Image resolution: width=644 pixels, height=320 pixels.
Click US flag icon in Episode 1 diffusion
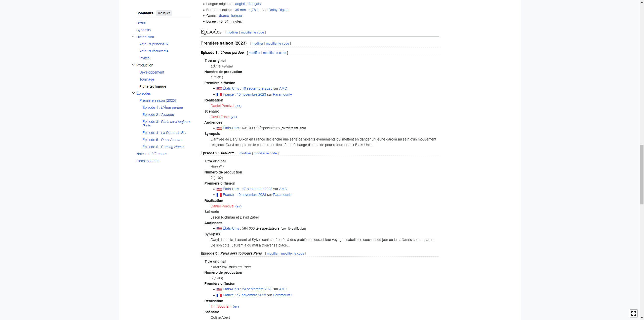tap(219, 89)
